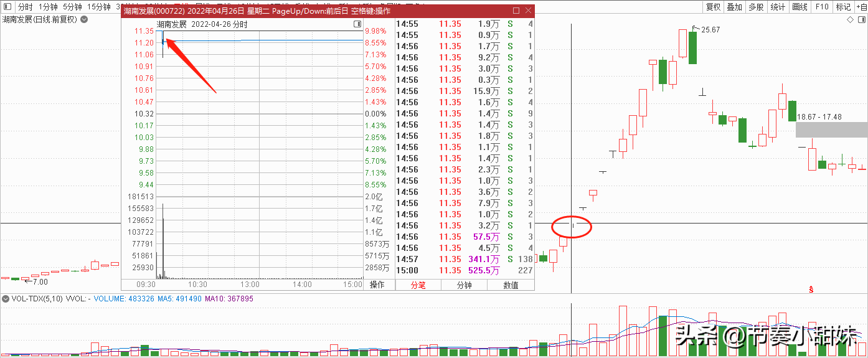This screenshot has width=868, height=358.
Task: Click the VOLUME: 483326 value
Action: click(x=125, y=299)
